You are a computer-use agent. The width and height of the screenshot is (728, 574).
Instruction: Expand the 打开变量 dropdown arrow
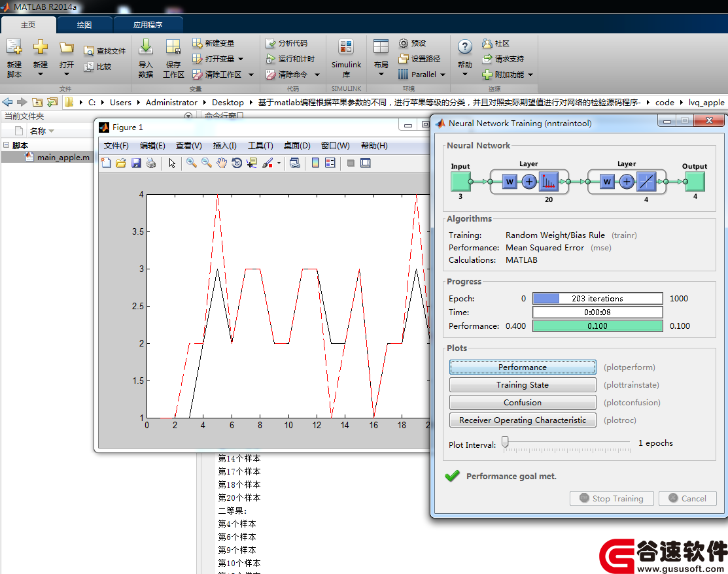[x=241, y=59]
